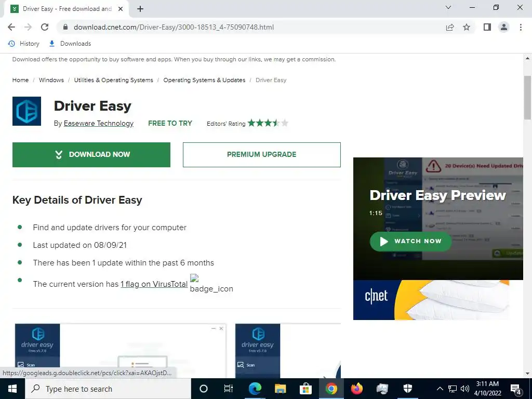Click the PREMIUM UPGRADE button

(x=262, y=155)
